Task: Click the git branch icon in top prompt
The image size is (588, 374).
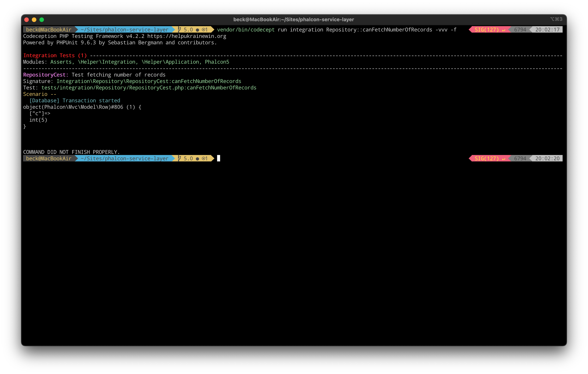Action: pos(179,30)
